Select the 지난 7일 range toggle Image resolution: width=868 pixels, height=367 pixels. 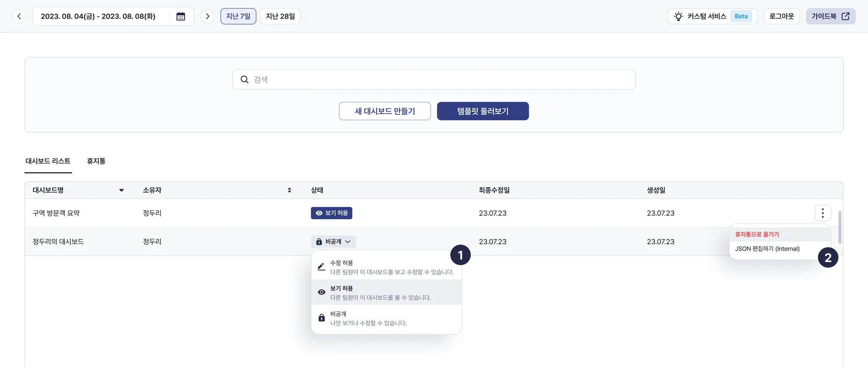pos(238,17)
